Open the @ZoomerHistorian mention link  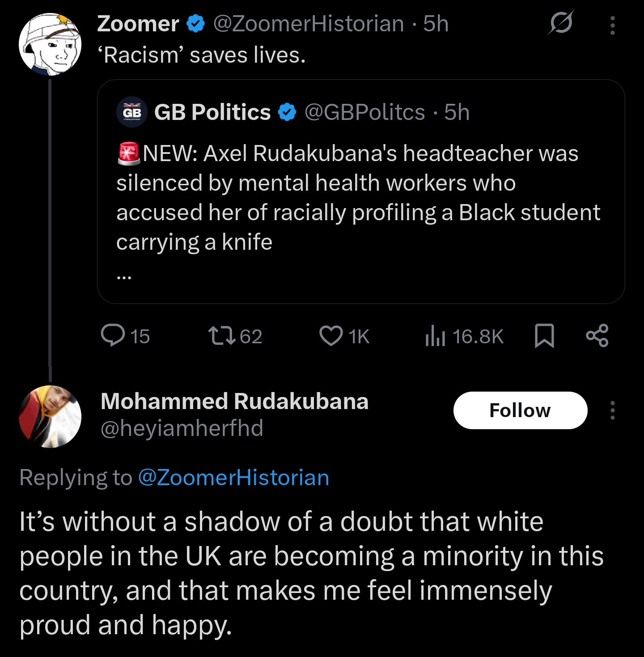pos(233,478)
